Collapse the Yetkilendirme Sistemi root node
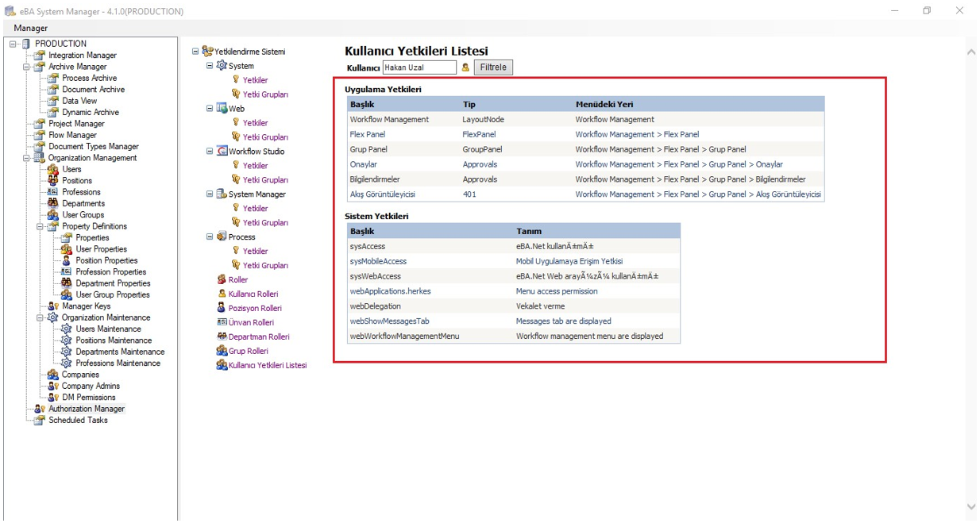The image size is (980, 523). [195, 52]
